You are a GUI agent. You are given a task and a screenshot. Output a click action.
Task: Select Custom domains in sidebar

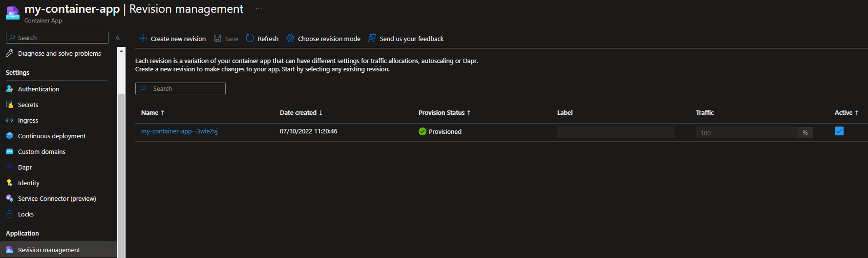(42, 151)
